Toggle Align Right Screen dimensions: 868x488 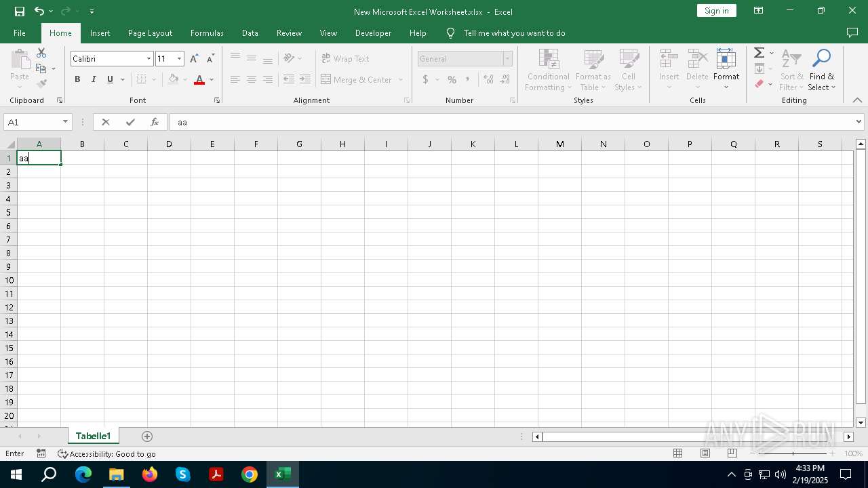pyautogui.click(x=268, y=79)
